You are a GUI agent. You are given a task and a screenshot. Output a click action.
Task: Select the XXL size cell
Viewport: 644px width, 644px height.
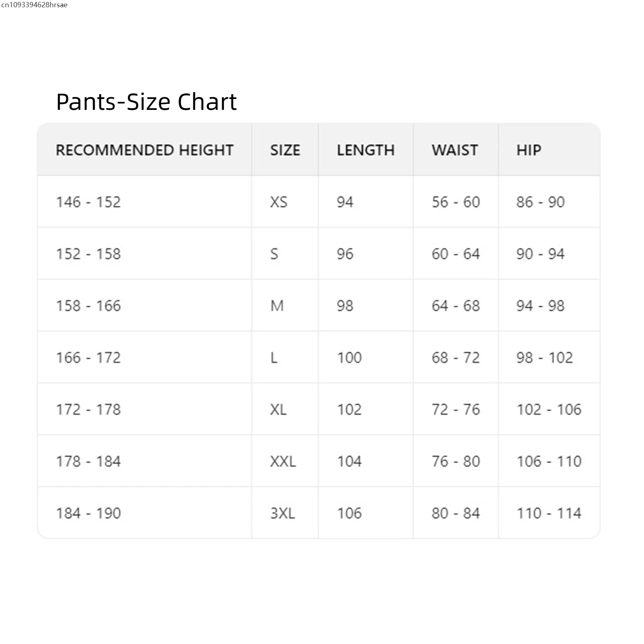(x=283, y=461)
